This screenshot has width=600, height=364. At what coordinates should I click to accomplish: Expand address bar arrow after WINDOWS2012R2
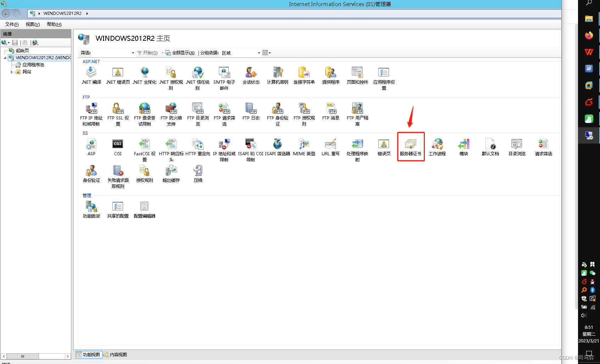87,13
